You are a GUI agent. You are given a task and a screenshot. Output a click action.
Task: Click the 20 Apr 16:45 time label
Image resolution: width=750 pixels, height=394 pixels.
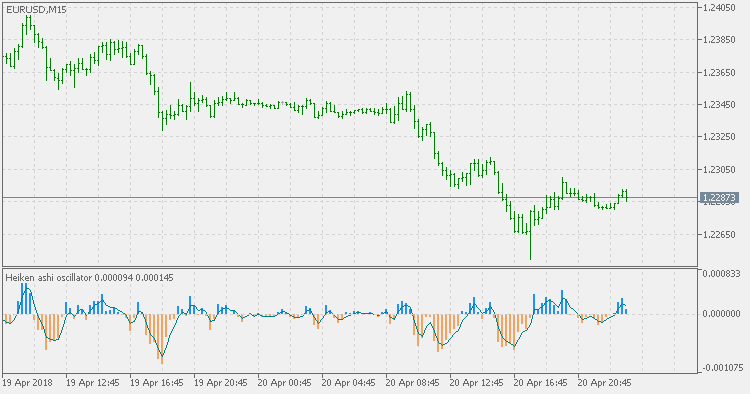(x=541, y=383)
